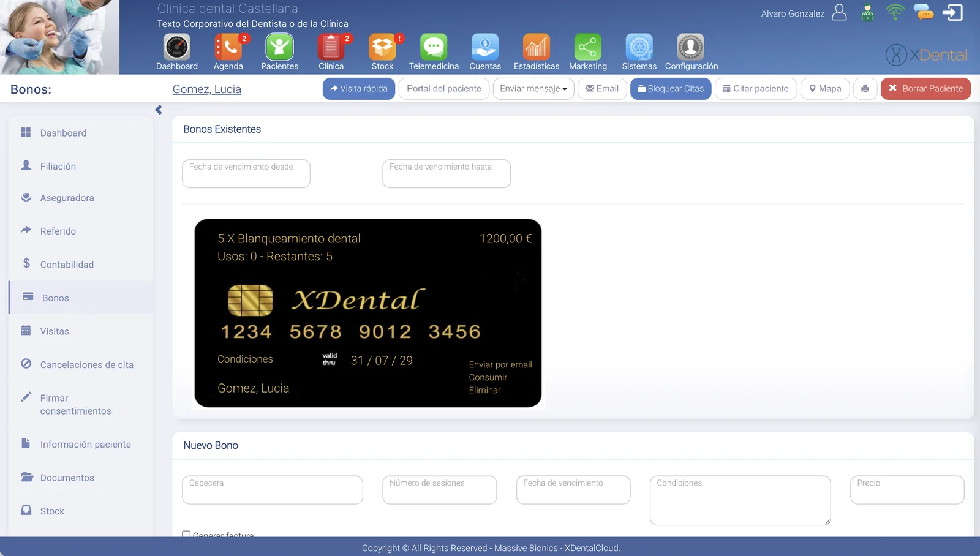Focus the Condiciones textarea in Nuevo Bono
Image resolution: width=980 pixels, height=556 pixels.
pos(741,500)
